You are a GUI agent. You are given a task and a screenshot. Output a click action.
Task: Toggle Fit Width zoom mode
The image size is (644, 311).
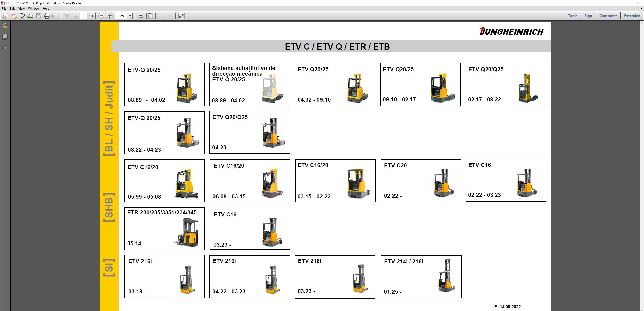pos(140,16)
